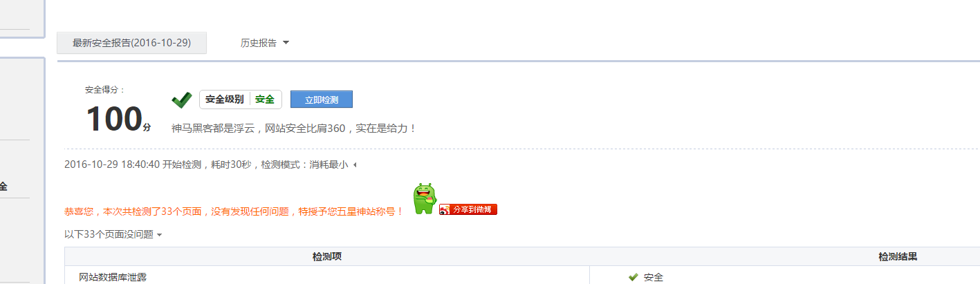Share the result via 分享到微博
The width and height of the screenshot is (980, 284).
click(468, 209)
